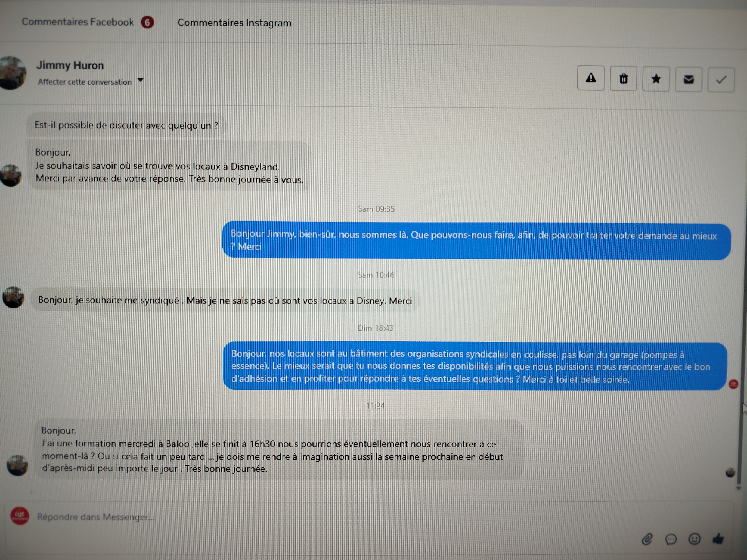
Task: Send a thumbs-up like
Action: 718,538
